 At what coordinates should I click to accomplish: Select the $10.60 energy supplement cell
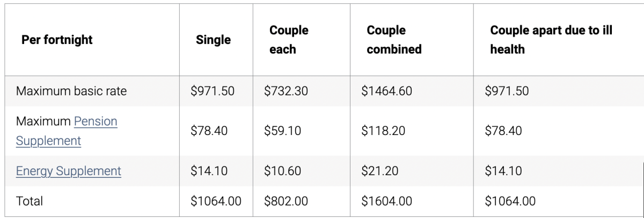pyautogui.click(x=282, y=171)
